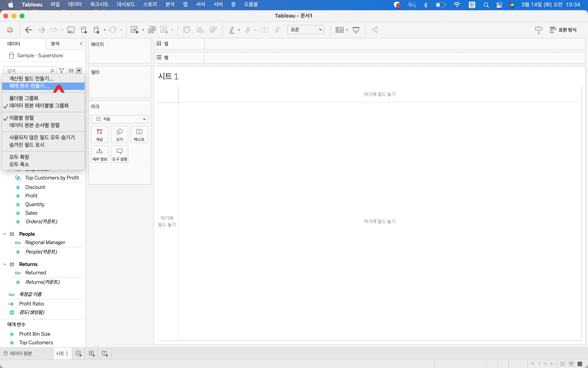Click the refresh run update icon
Viewport: 588px width, 368px height.
click(112, 30)
